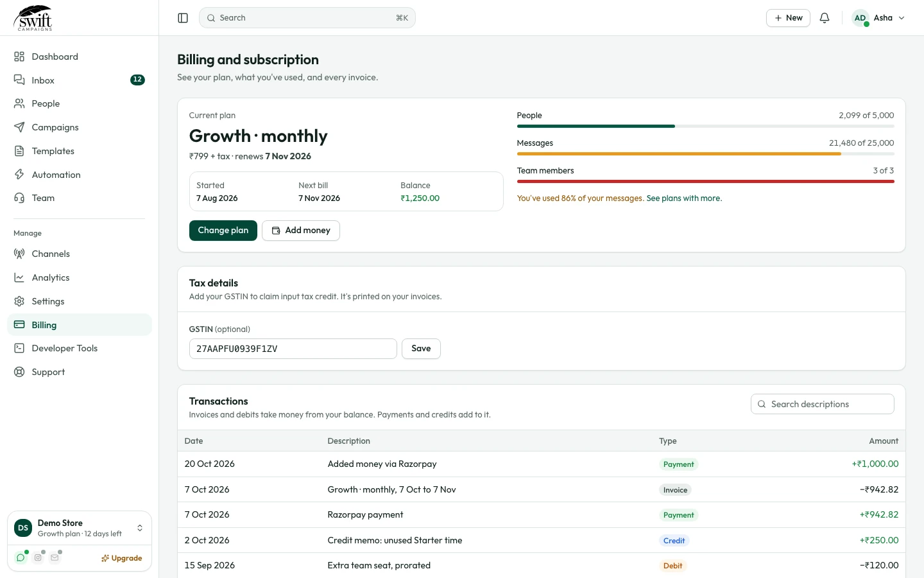Open Developer Tools
This screenshot has width=924, height=578.
(x=80, y=348)
